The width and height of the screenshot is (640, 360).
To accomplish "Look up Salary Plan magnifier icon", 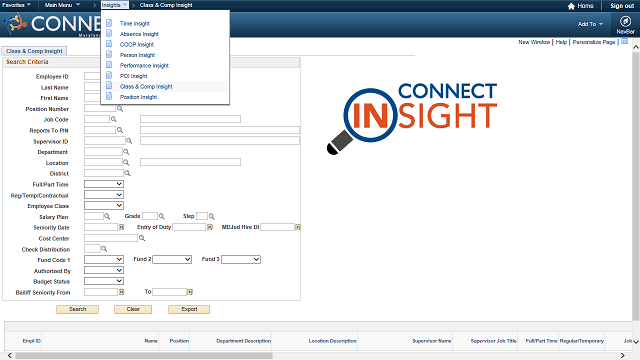I will pyautogui.click(x=107, y=216).
